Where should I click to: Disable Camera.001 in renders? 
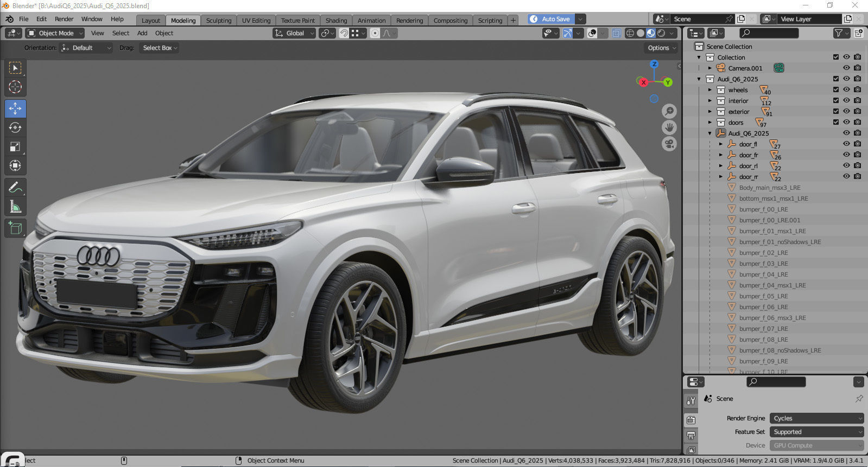pos(857,68)
